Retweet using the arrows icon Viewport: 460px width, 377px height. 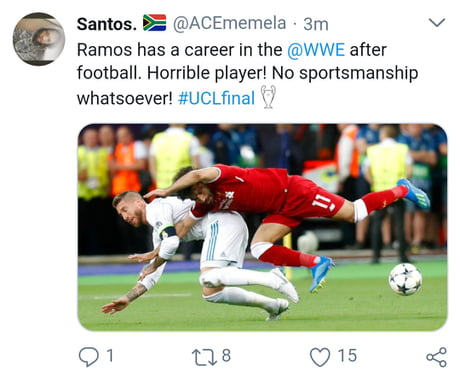point(205,357)
